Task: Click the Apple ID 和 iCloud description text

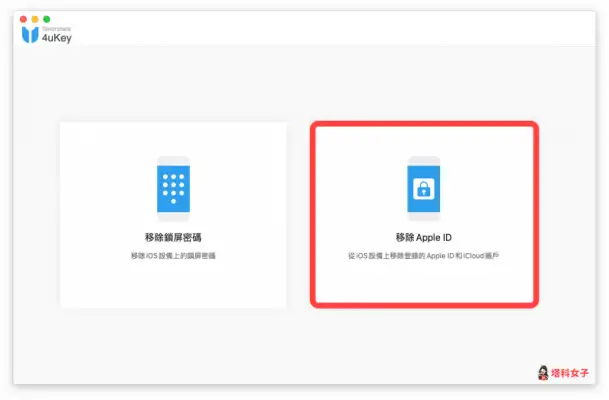Action: coord(423,256)
